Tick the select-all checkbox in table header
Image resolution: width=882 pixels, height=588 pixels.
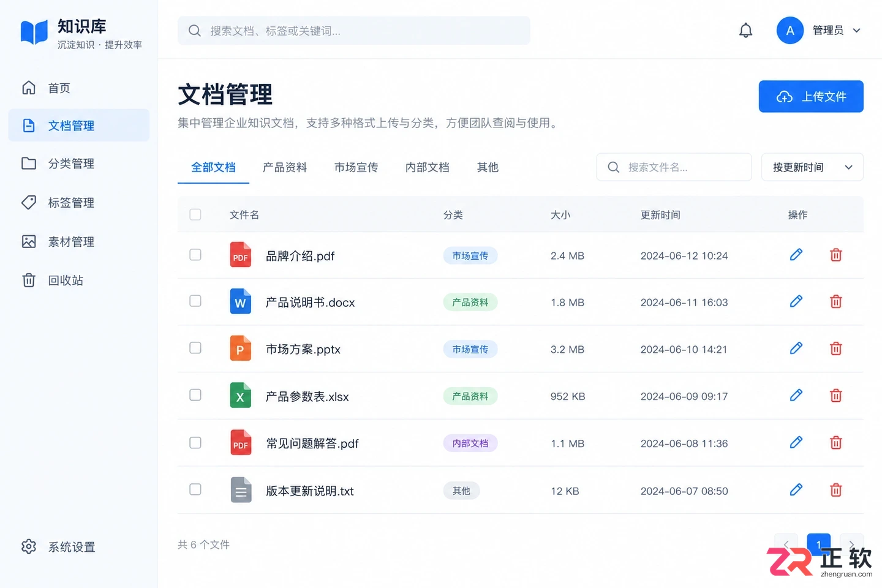195,214
